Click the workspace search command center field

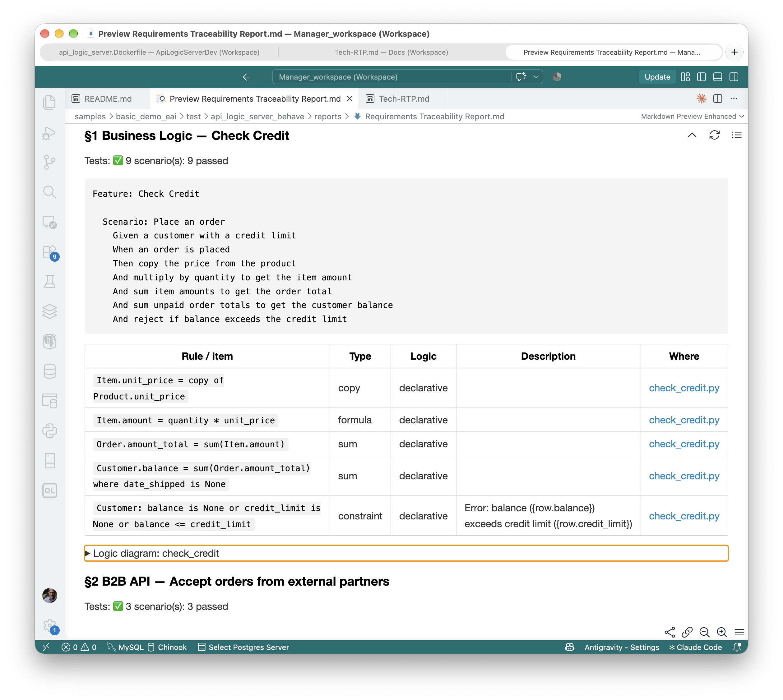point(392,77)
